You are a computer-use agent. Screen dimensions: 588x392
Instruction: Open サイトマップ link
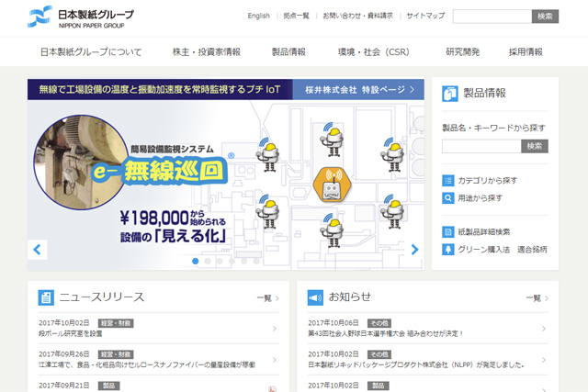[x=425, y=16]
